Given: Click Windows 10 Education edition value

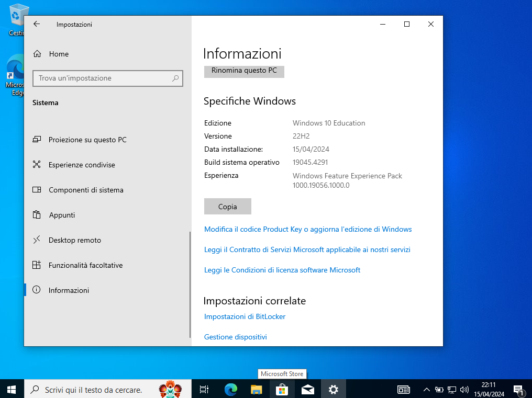Looking at the screenshot, I should click(329, 123).
